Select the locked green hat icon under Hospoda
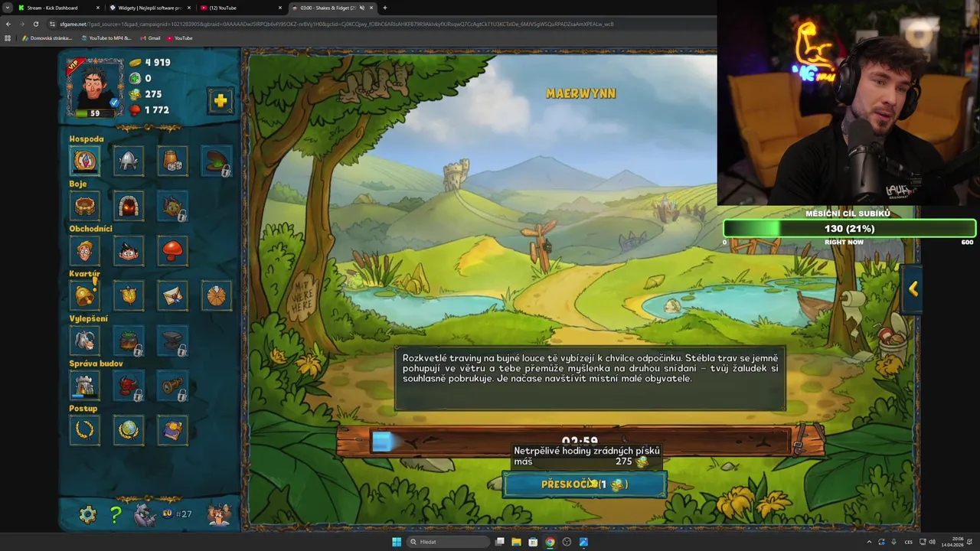 point(217,161)
